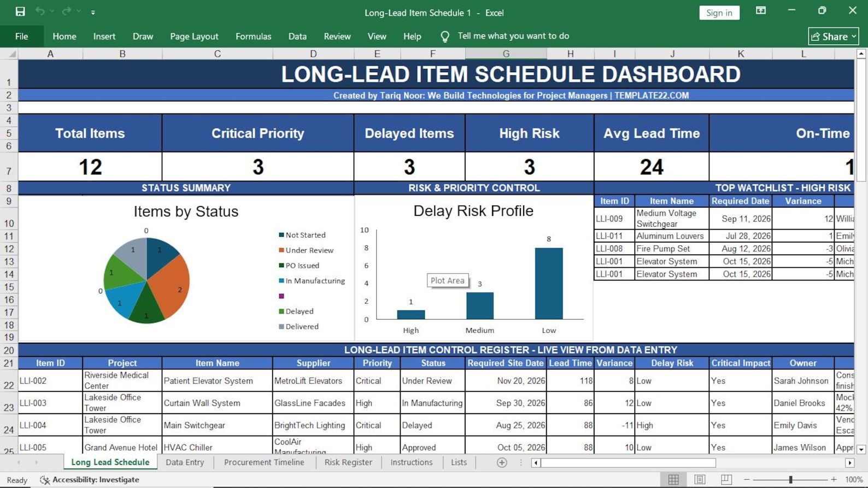Click the previous sheet navigation arrow
This screenshot has height=488, width=868.
pyautogui.click(x=19, y=462)
